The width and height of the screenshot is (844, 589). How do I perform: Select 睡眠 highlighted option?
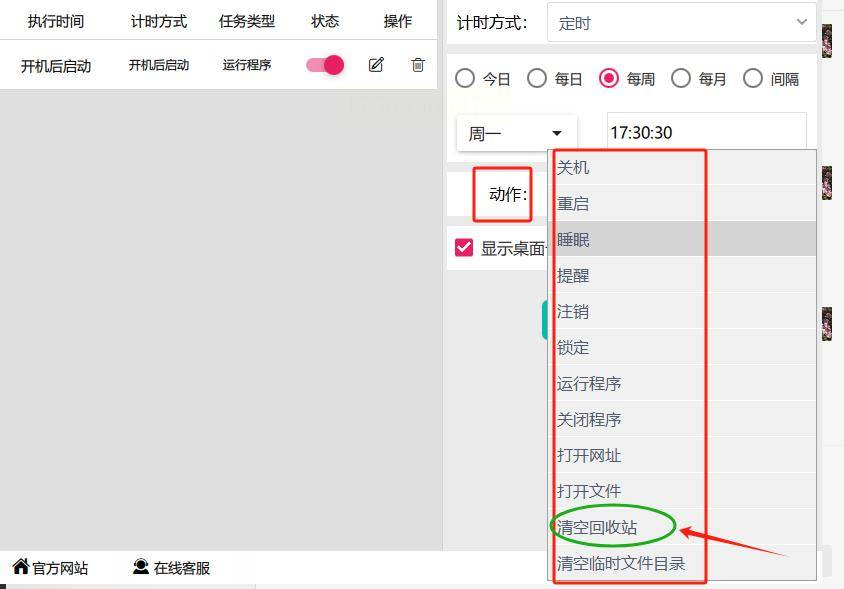pos(681,239)
